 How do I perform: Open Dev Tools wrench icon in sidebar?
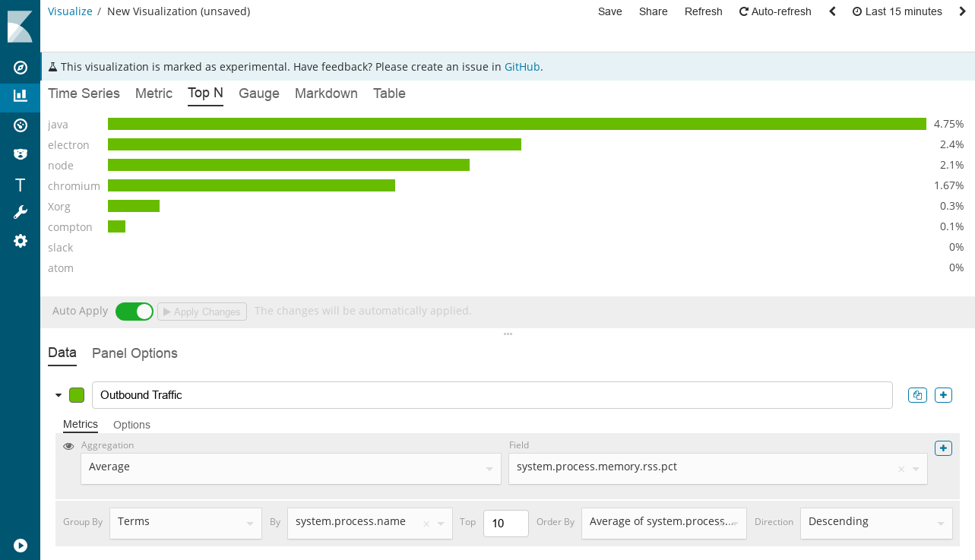click(21, 212)
